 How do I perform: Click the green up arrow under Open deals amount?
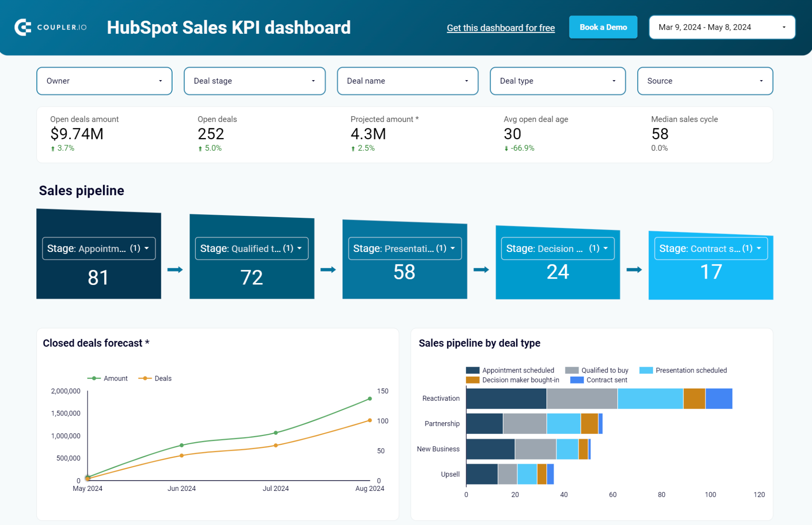(52, 148)
